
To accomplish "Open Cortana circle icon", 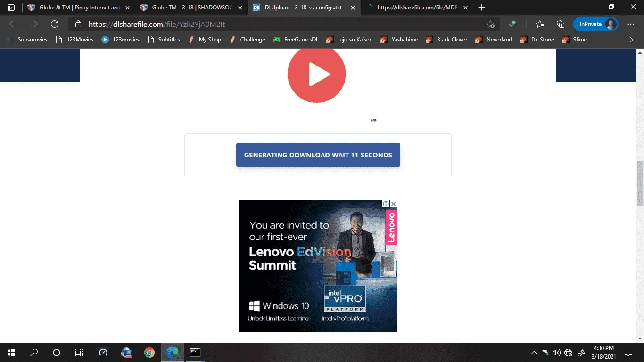I will pyautogui.click(x=57, y=353).
